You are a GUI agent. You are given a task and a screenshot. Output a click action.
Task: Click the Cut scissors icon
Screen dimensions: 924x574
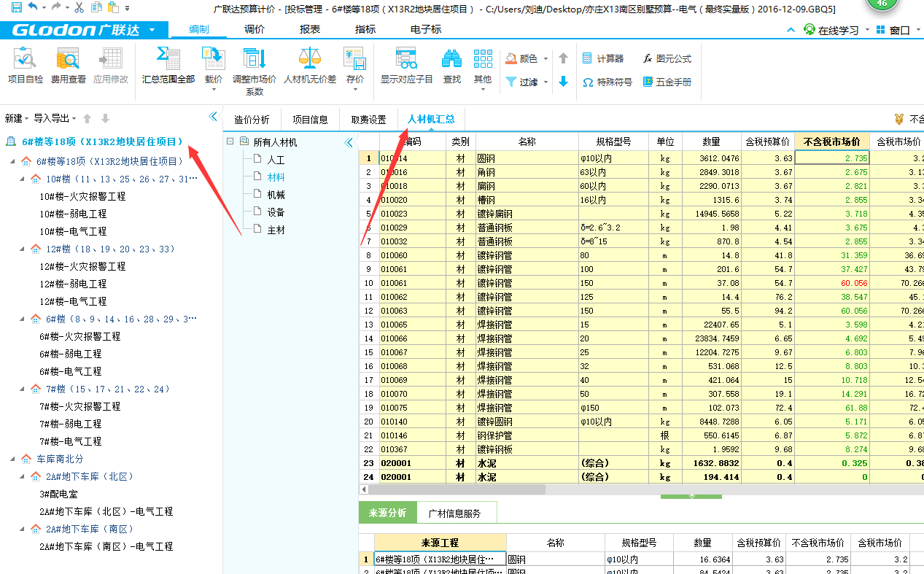click(x=78, y=7)
